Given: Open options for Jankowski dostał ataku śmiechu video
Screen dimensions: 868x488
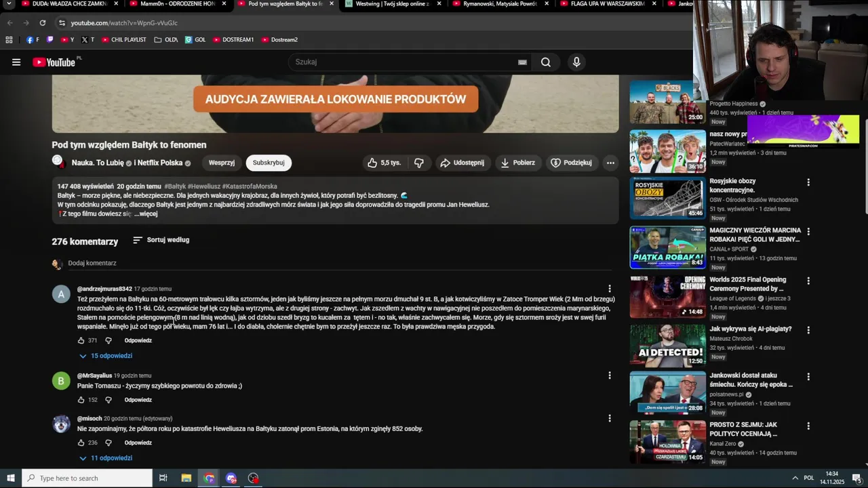Looking at the screenshot, I should coord(808,376).
